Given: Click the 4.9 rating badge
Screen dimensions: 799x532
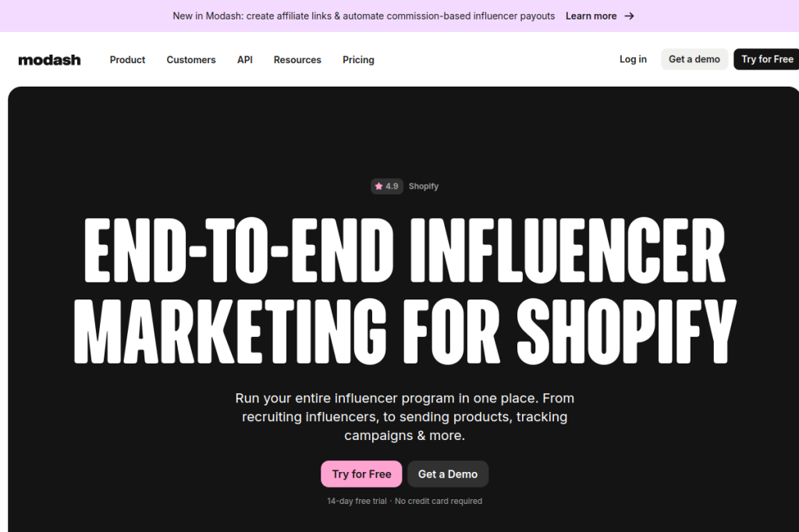Looking at the screenshot, I should pyautogui.click(x=387, y=186).
